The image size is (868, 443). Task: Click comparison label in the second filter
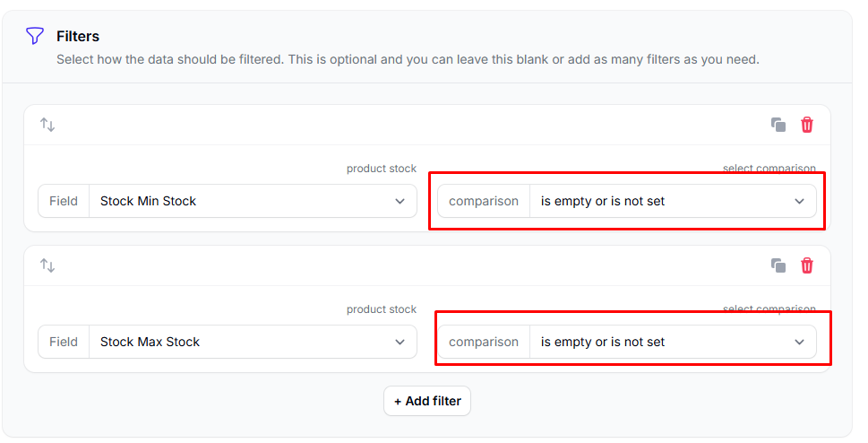pos(484,342)
